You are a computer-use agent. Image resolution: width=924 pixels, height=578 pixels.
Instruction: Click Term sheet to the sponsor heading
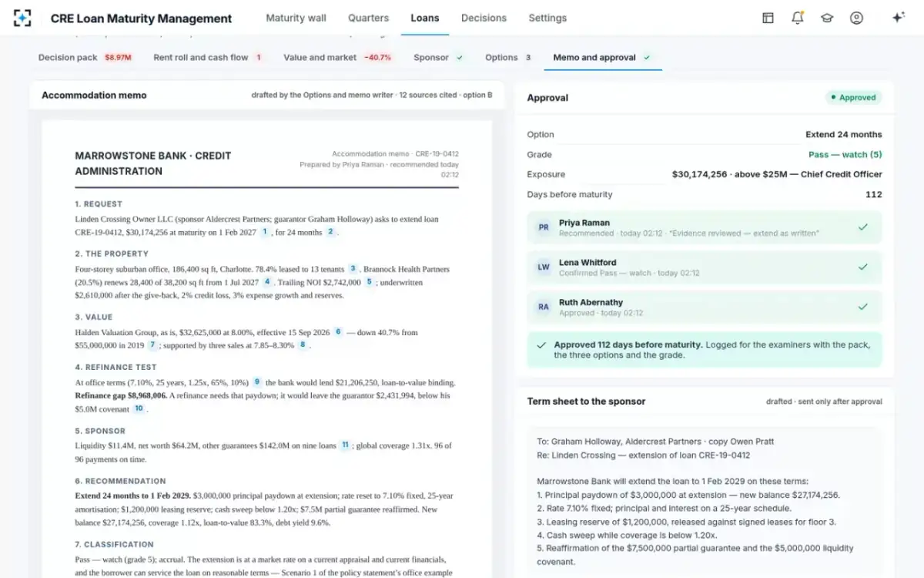586,401
